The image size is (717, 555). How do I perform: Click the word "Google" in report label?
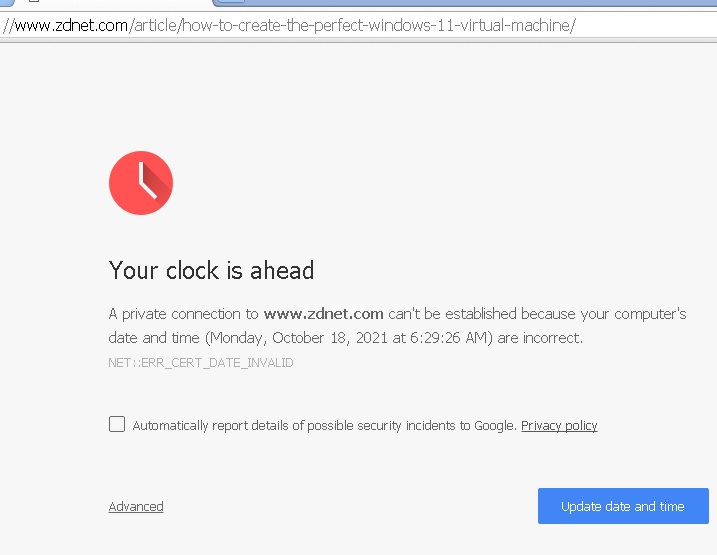(x=495, y=426)
